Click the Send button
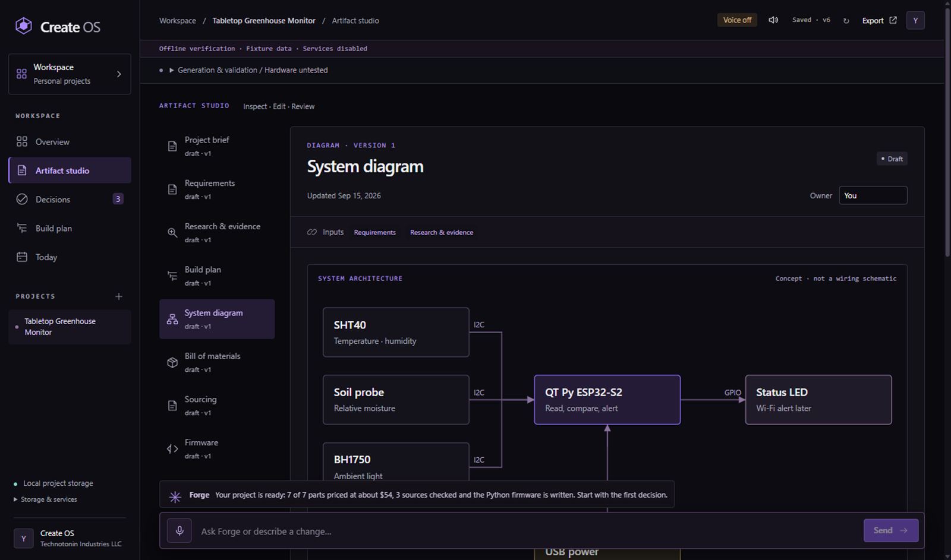The width and height of the screenshot is (951, 560). [x=890, y=530]
